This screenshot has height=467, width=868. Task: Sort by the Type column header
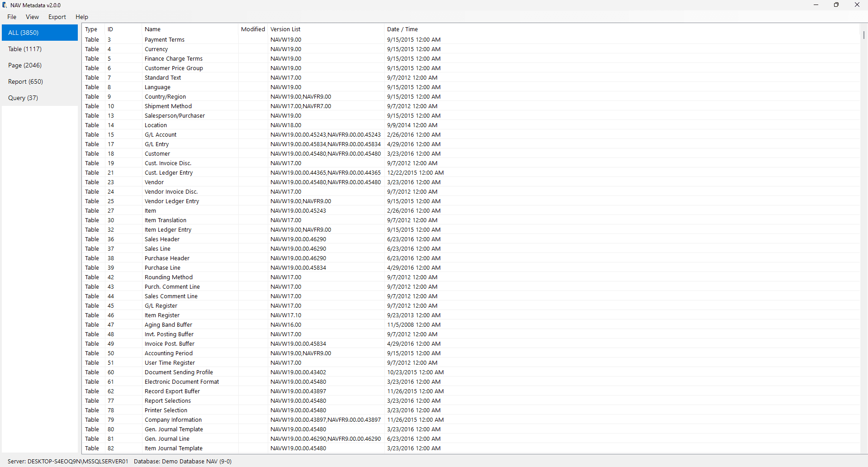(94, 29)
